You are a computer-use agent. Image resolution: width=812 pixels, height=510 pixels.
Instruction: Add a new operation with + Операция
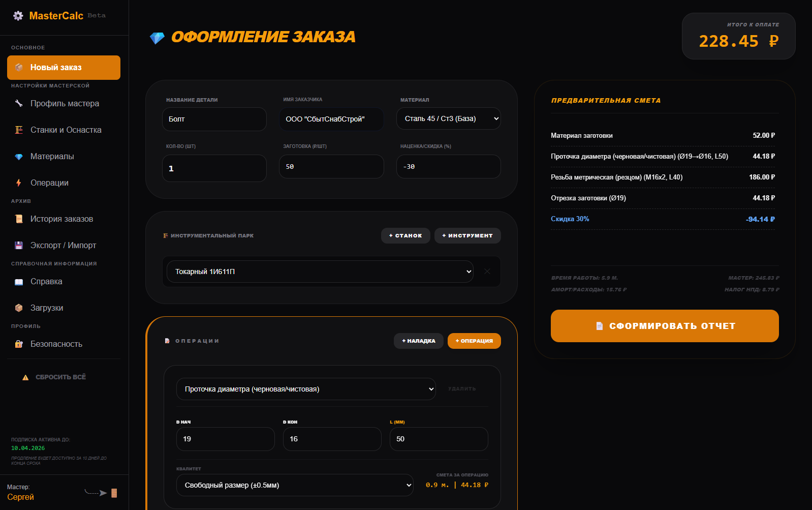(474, 341)
